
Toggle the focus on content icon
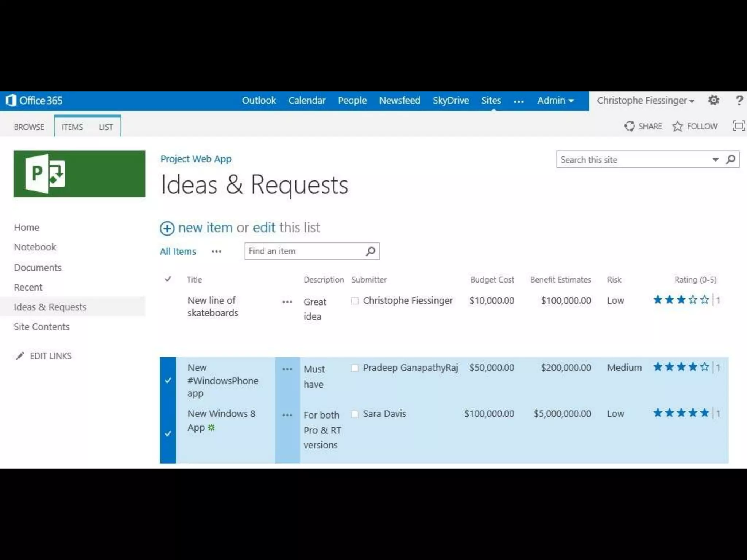click(x=739, y=126)
